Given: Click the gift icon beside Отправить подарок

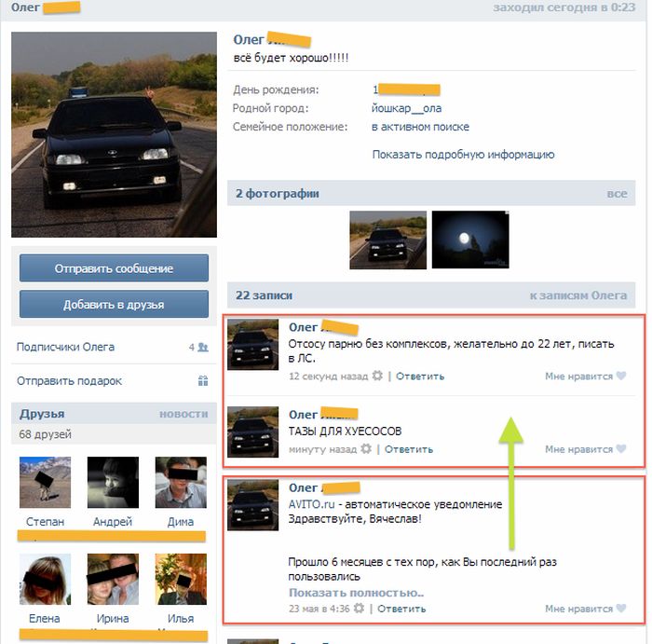Looking at the screenshot, I should pos(203,380).
